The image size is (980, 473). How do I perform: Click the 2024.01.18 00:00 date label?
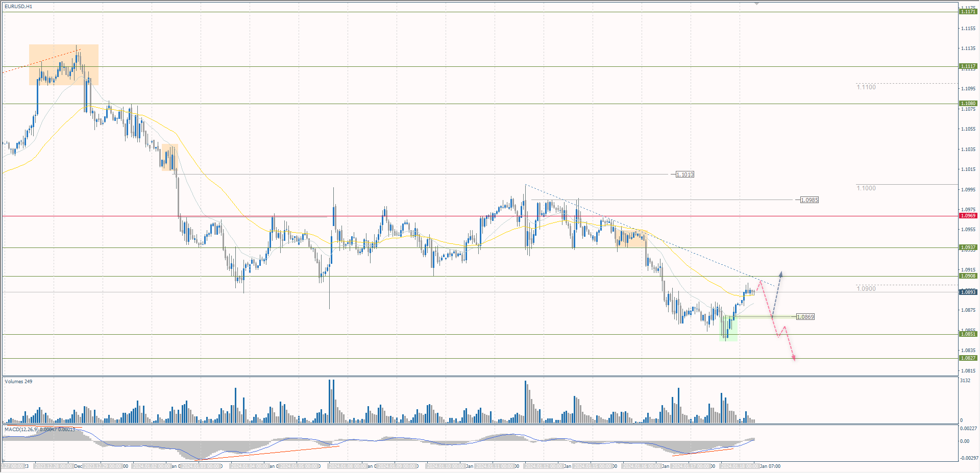click(739, 466)
